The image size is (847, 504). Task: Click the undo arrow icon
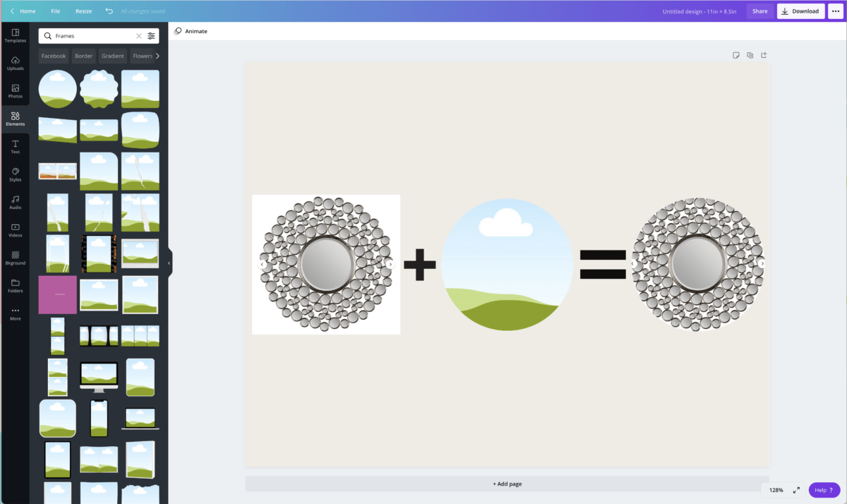109,11
